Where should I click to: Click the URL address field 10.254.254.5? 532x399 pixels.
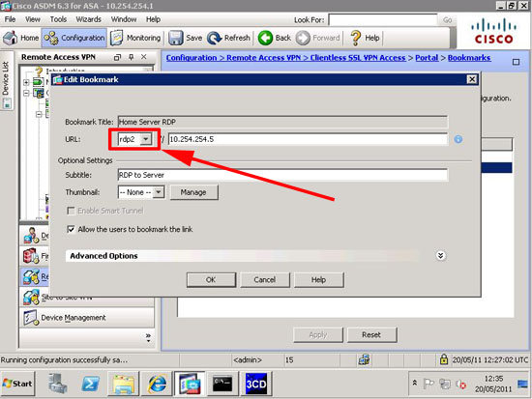pyautogui.click(x=308, y=139)
